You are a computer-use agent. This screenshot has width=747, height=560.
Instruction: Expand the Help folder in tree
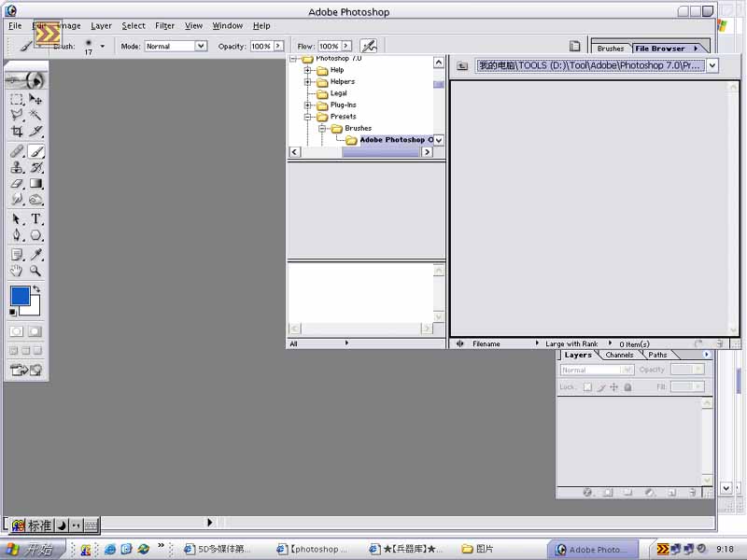[x=308, y=71]
